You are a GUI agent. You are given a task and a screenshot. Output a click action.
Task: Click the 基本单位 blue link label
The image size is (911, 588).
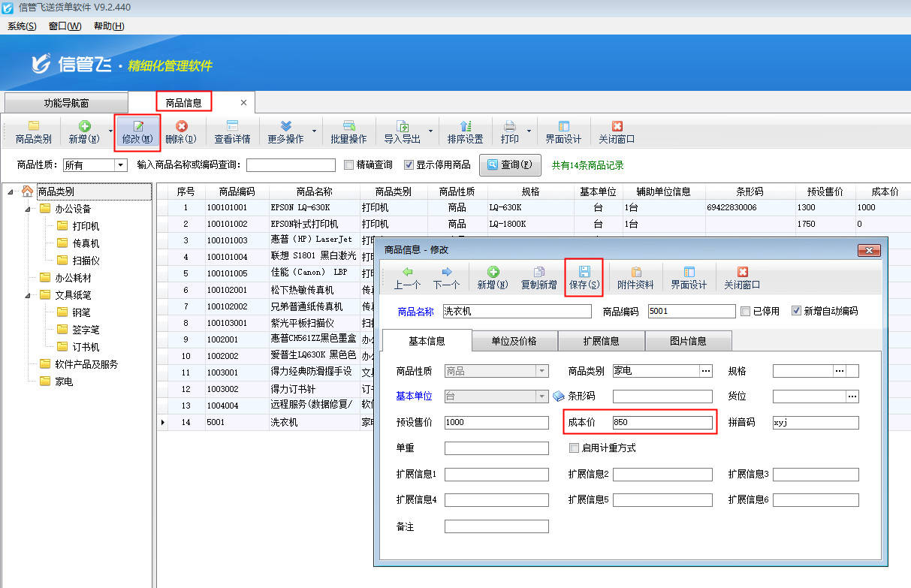pos(414,397)
